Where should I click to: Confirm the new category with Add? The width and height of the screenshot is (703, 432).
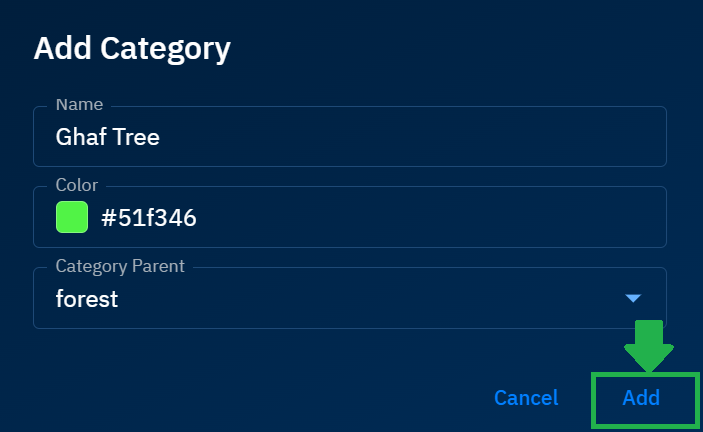pyautogui.click(x=641, y=398)
